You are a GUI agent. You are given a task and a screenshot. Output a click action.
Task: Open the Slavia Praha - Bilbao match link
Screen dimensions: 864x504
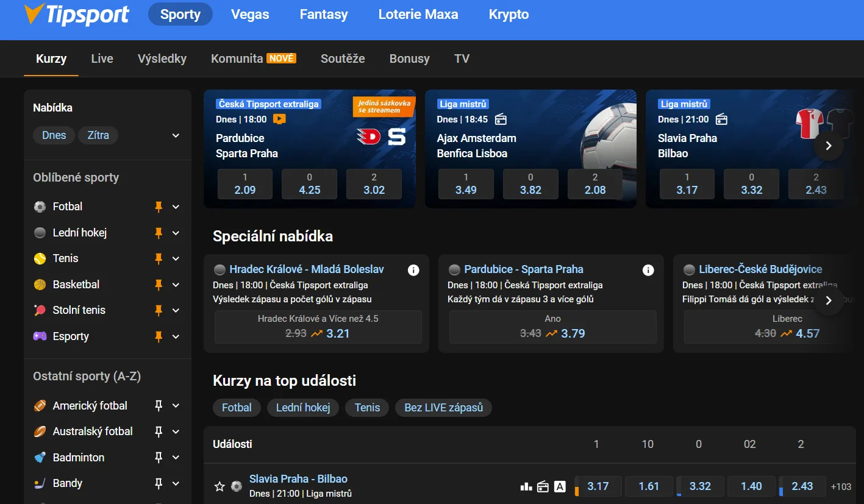tap(298, 479)
